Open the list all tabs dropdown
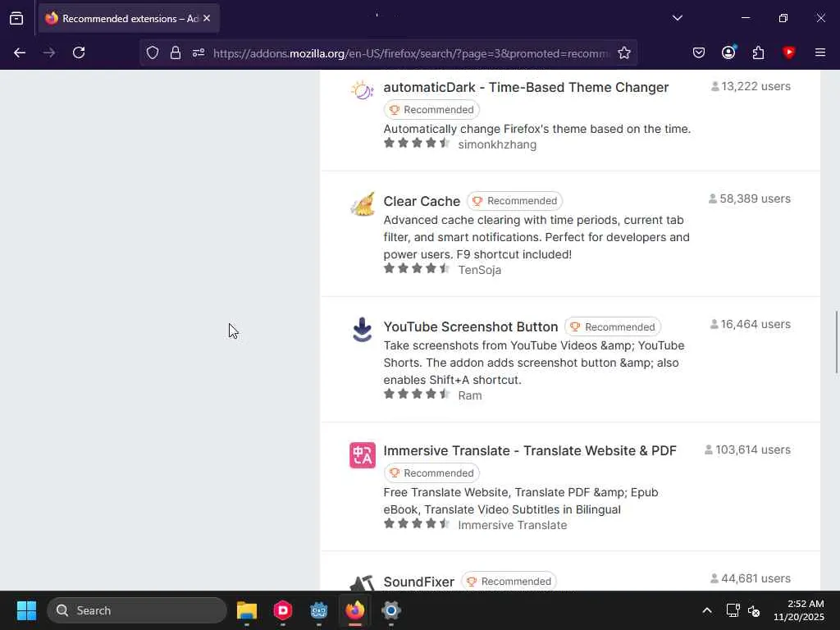 click(x=677, y=18)
